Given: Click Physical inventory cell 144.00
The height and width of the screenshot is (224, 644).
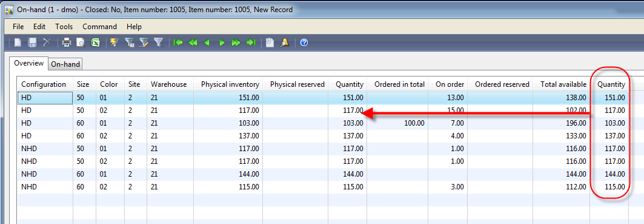Looking at the screenshot, I should point(228,174).
